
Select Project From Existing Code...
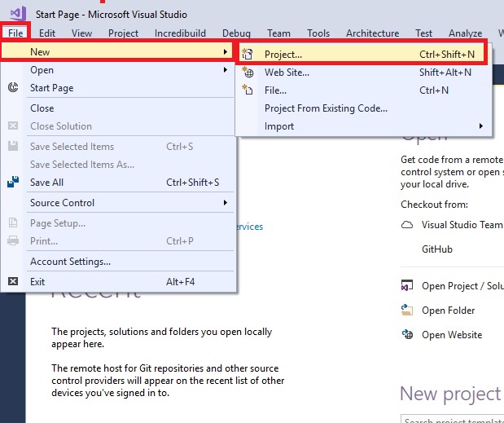point(363,108)
